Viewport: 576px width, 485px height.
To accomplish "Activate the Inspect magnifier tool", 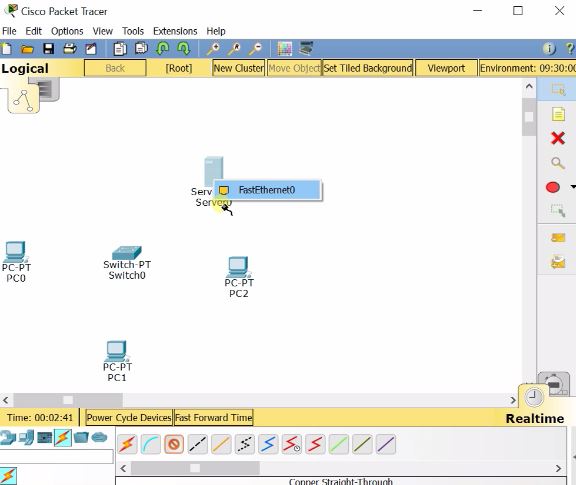I will point(558,163).
